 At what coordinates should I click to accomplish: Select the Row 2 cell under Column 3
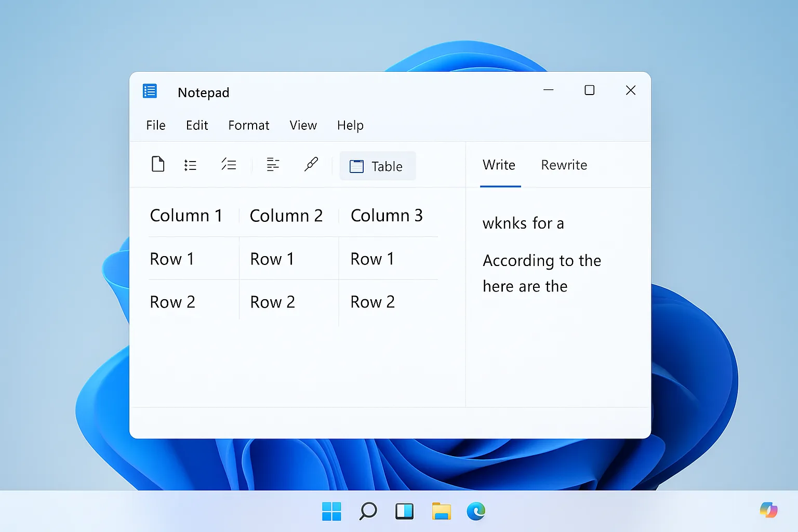point(373,302)
